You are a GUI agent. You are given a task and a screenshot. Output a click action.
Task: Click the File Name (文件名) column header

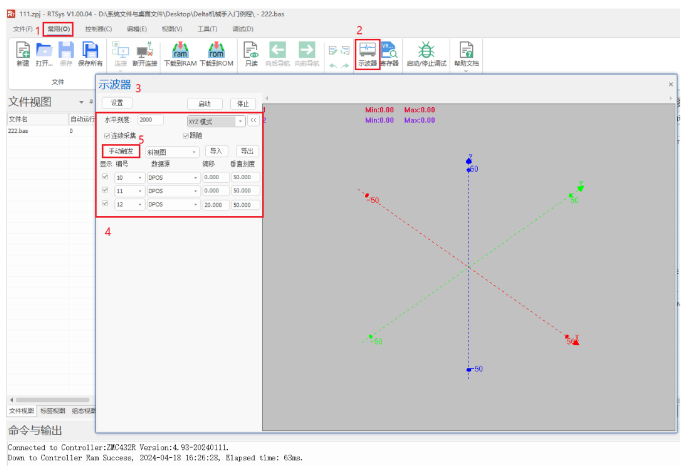(38, 119)
